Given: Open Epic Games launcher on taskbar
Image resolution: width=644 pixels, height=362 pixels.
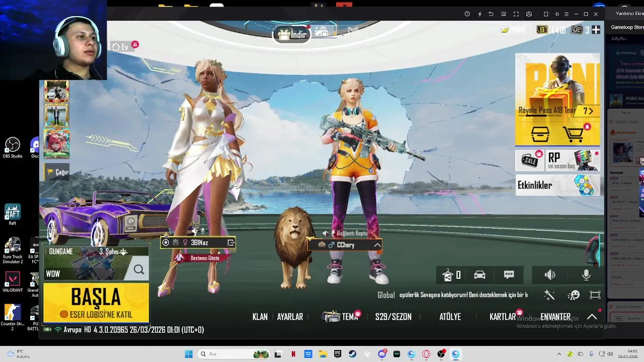Looking at the screenshot, I should click(x=338, y=354).
